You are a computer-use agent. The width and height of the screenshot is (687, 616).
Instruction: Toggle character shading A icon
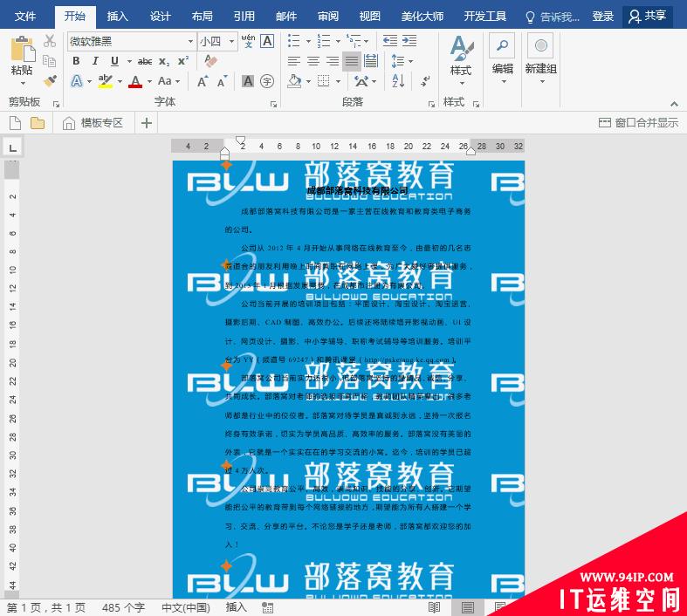click(x=248, y=81)
